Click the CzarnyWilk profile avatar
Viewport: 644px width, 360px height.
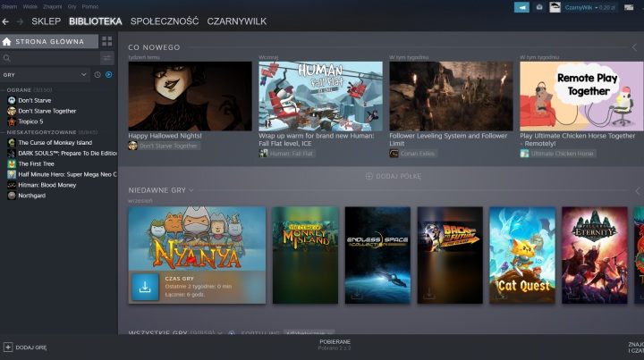555,7
